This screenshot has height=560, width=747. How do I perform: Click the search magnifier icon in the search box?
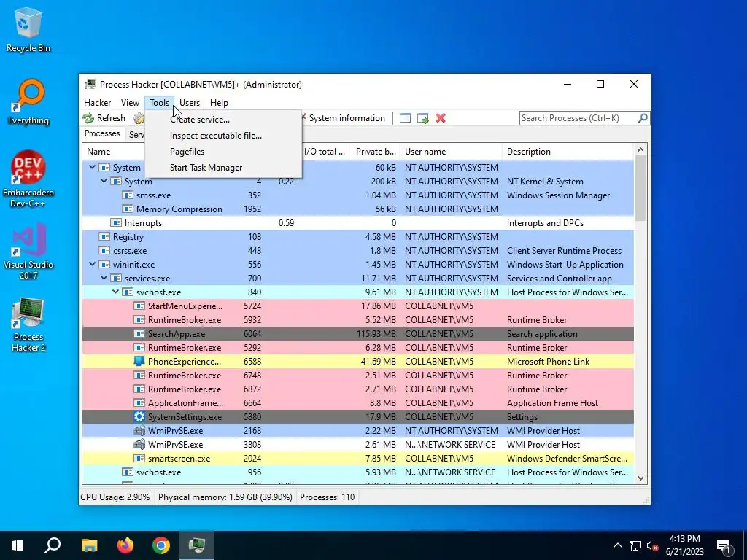[x=643, y=117]
